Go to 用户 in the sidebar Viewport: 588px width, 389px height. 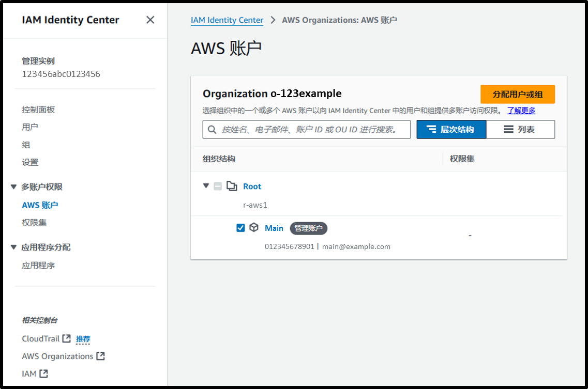point(30,127)
